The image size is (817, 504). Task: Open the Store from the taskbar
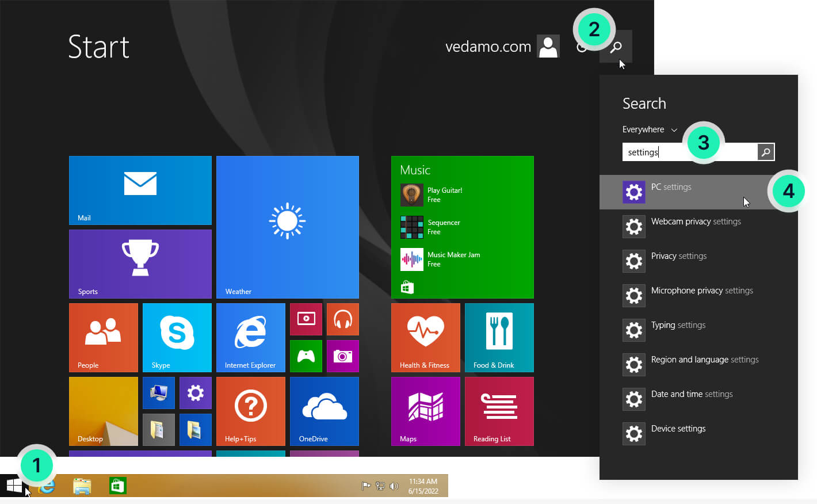pyautogui.click(x=118, y=486)
